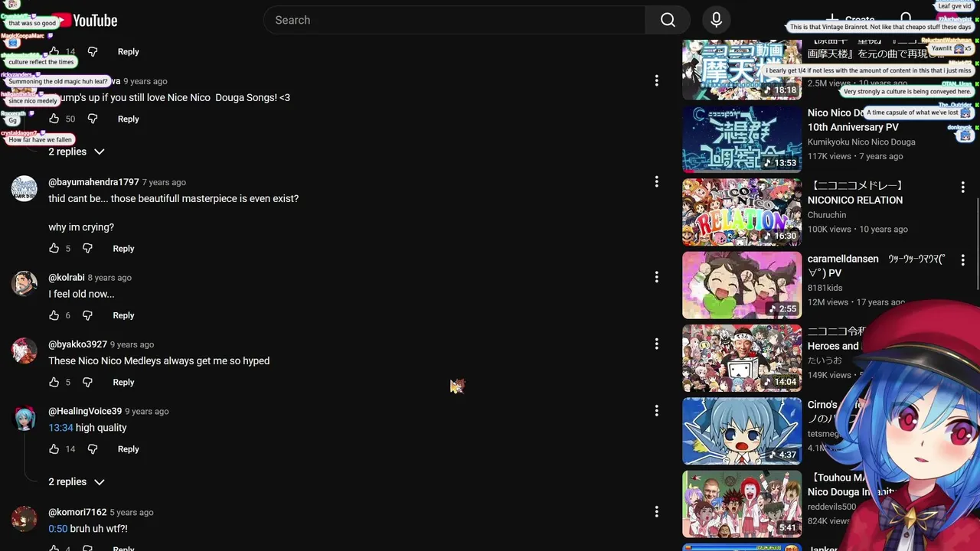Reply to 'I feel old now' comment
980x551 pixels.
coord(123,315)
